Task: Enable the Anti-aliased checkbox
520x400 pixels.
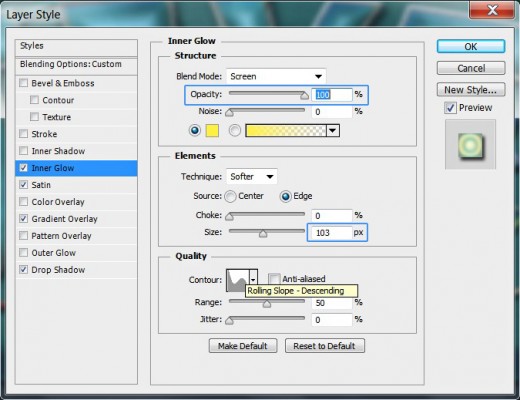Action: 274,279
